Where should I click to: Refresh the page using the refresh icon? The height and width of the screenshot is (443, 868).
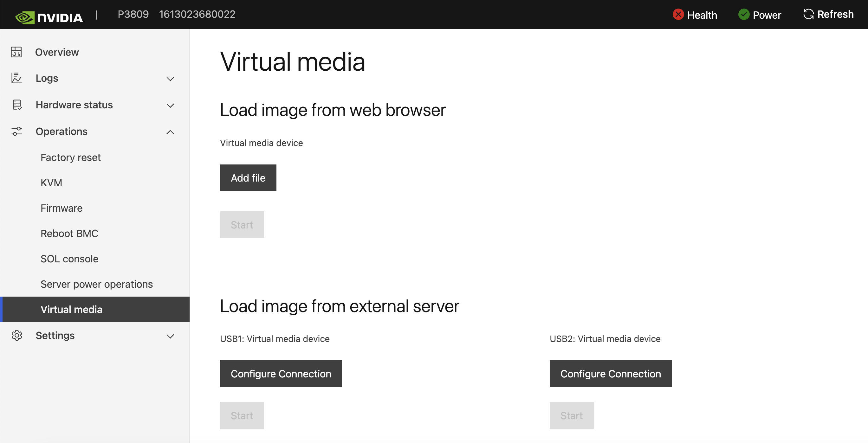point(808,14)
